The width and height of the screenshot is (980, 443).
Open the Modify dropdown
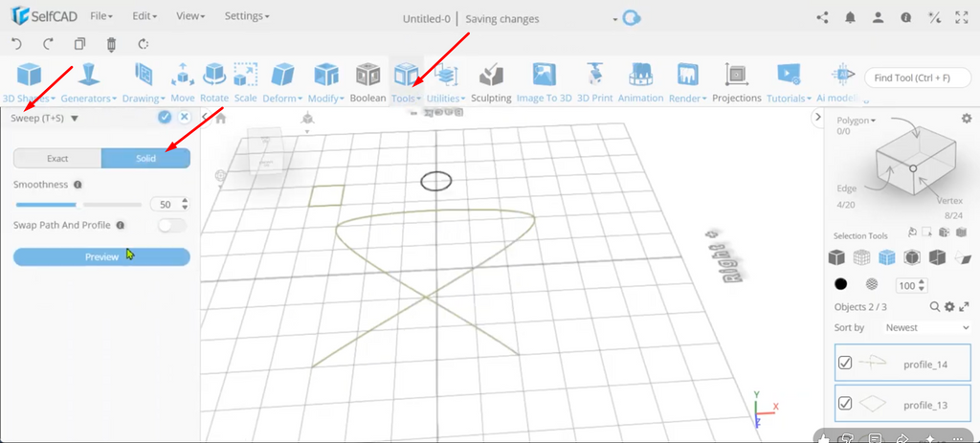326,81
